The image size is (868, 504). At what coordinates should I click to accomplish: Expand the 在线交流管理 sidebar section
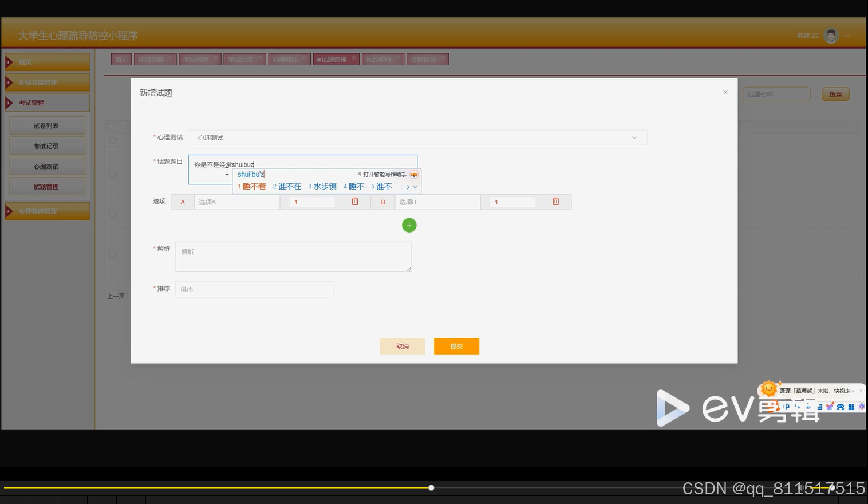click(47, 82)
